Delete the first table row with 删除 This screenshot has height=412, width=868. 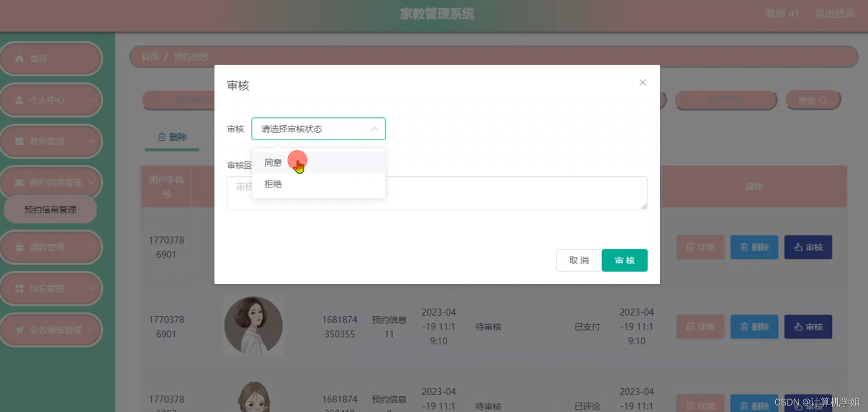(754, 247)
